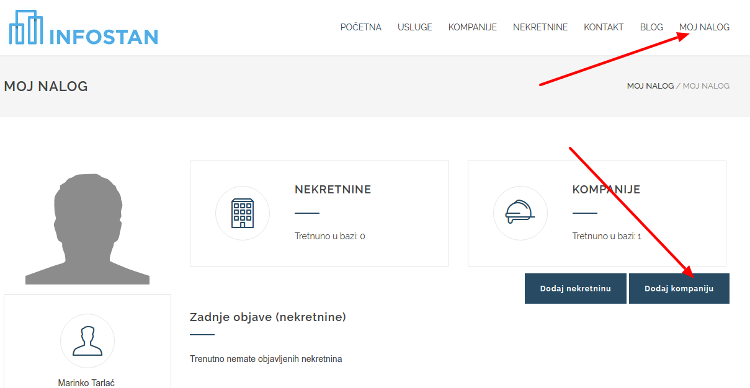Click the user silhouette icon above Marinko Tarlać
This screenshot has width=750, height=388.
(x=88, y=341)
